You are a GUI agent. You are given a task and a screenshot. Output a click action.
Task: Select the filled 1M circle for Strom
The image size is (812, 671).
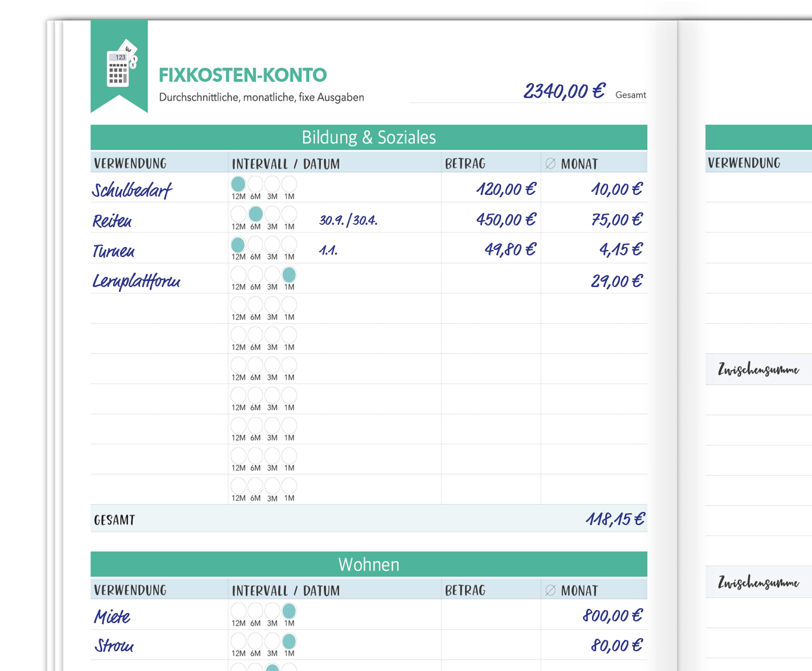click(289, 640)
